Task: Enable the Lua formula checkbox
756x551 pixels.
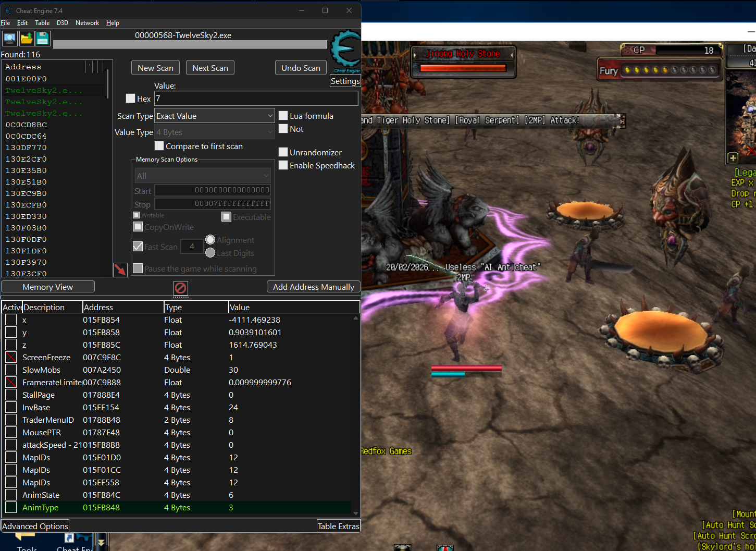Action: [x=283, y=115]
